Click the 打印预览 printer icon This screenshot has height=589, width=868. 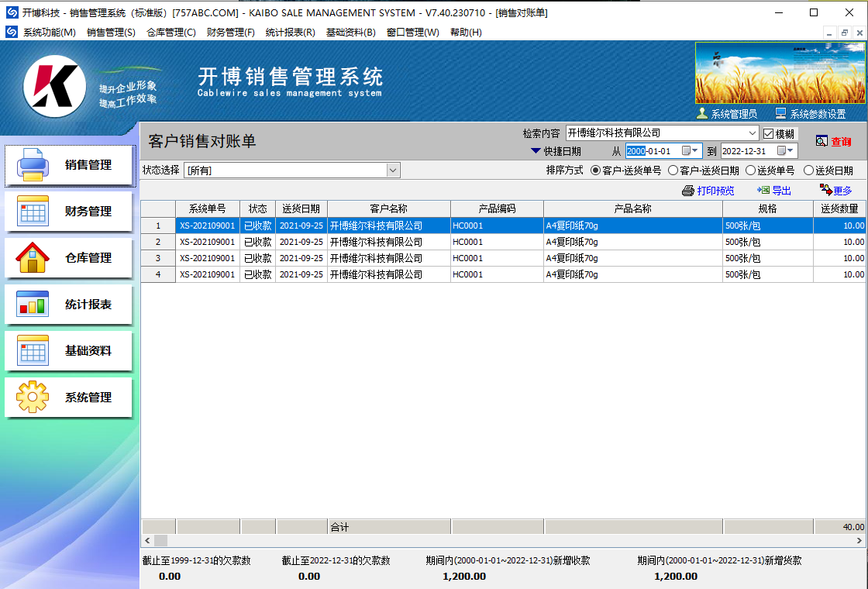(688, 191)
